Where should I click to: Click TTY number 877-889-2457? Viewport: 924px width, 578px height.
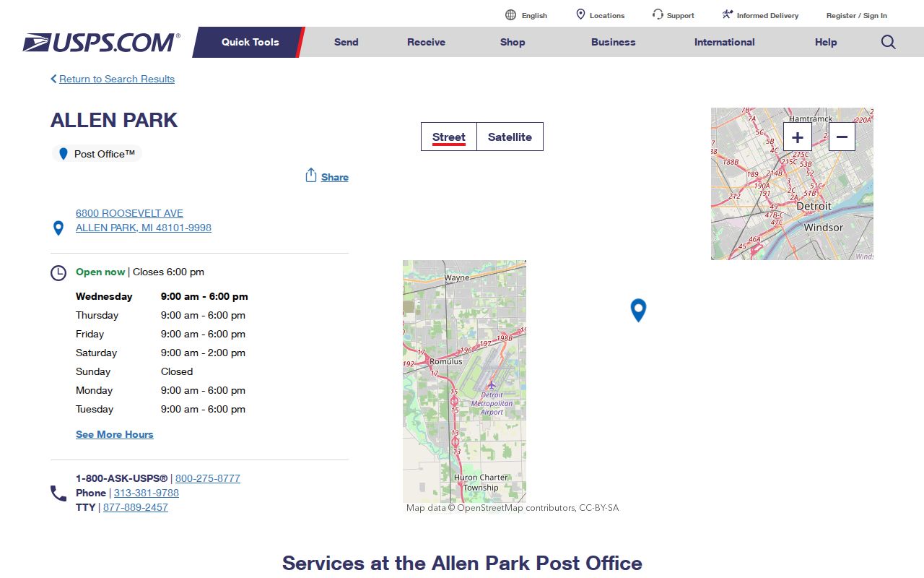pyautogui.click(x=136, y=507)
